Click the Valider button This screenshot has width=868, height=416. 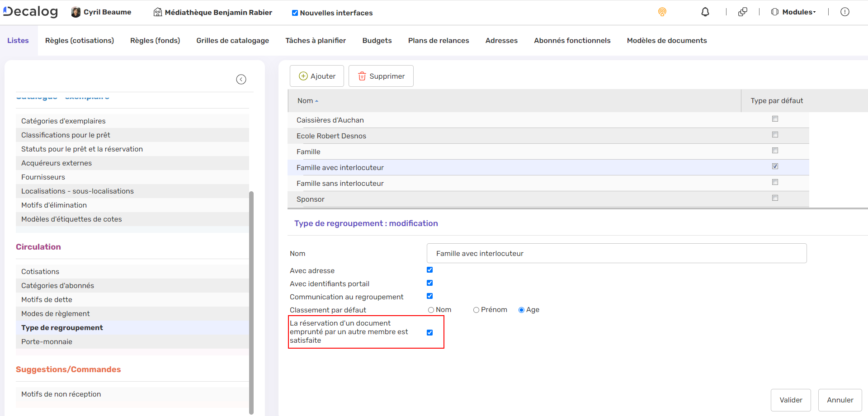790,400
